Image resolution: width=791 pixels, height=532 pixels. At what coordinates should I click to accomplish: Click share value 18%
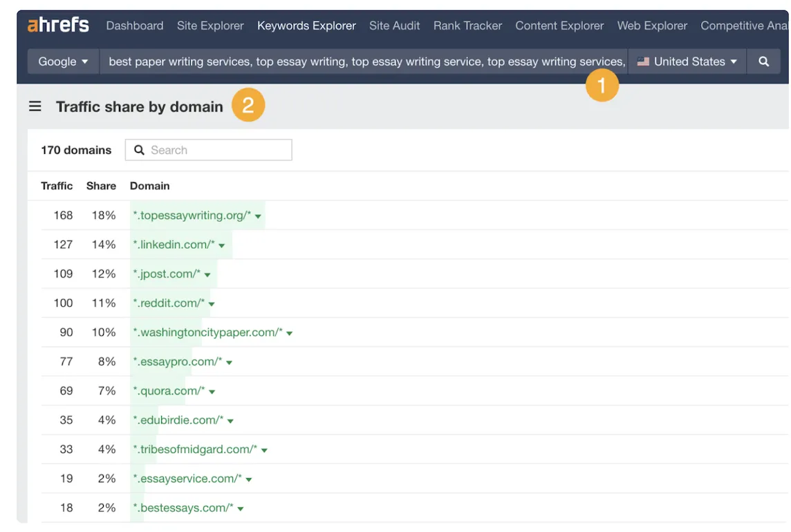104,216
